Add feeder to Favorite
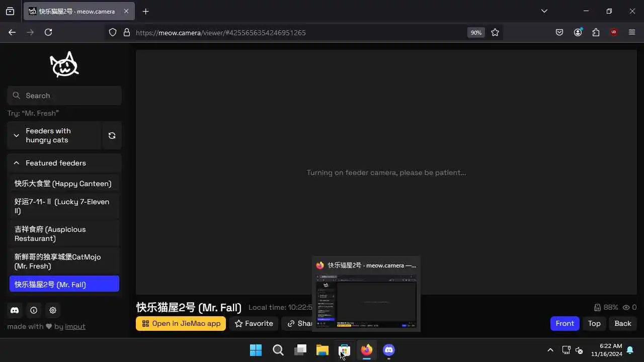 pyautogui.click(x=254, y=323)
